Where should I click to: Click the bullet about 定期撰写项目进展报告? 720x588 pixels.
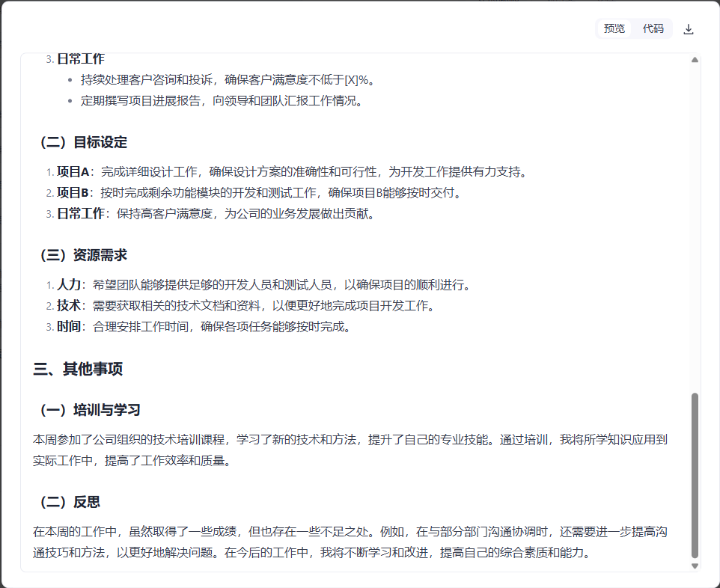click(x=222, y=101)
